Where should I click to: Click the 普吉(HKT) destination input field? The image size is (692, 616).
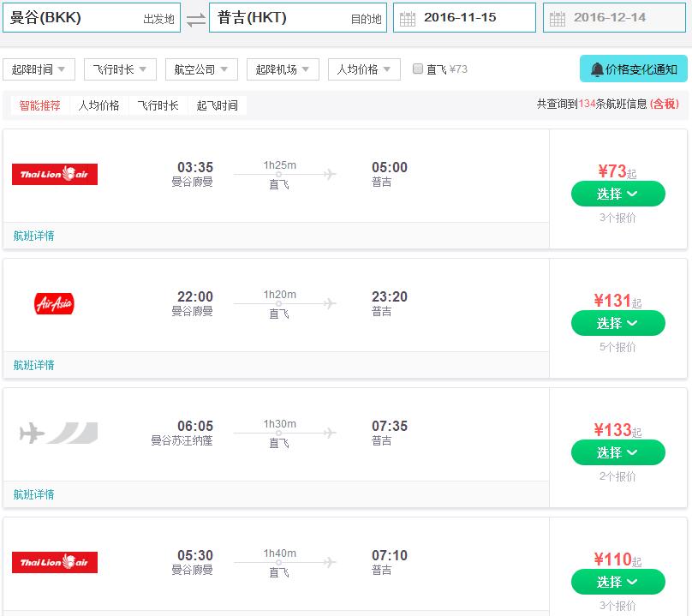pos(298,18)
